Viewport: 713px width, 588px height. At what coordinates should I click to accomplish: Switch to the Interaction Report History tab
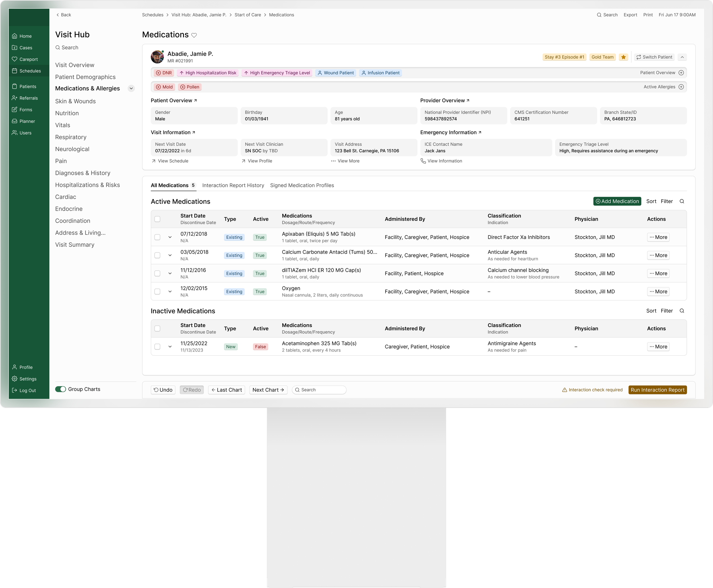[x=233, y=185]
